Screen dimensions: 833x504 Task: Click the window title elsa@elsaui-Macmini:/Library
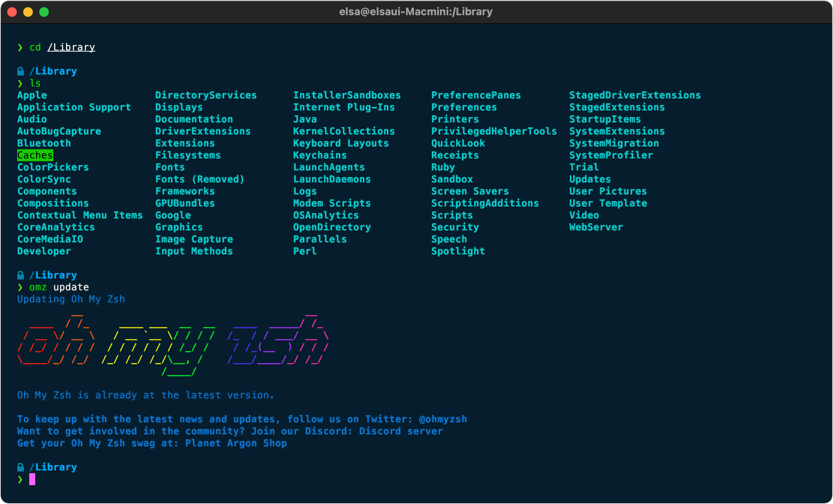point(416,12)
